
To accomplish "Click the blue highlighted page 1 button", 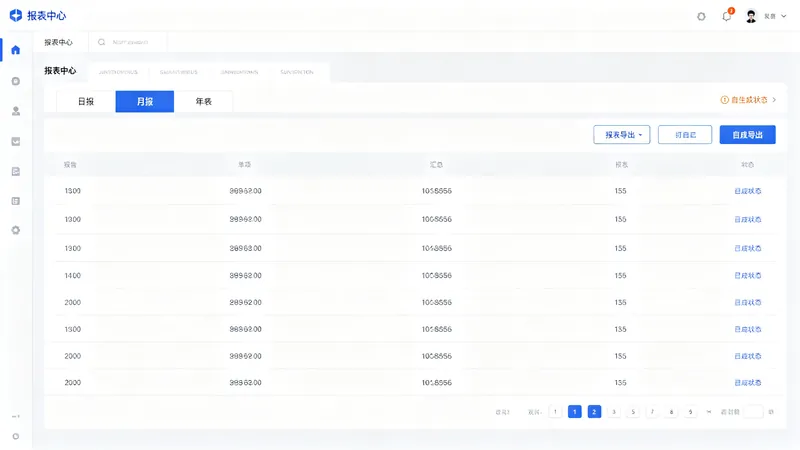I will coord(574,412).
